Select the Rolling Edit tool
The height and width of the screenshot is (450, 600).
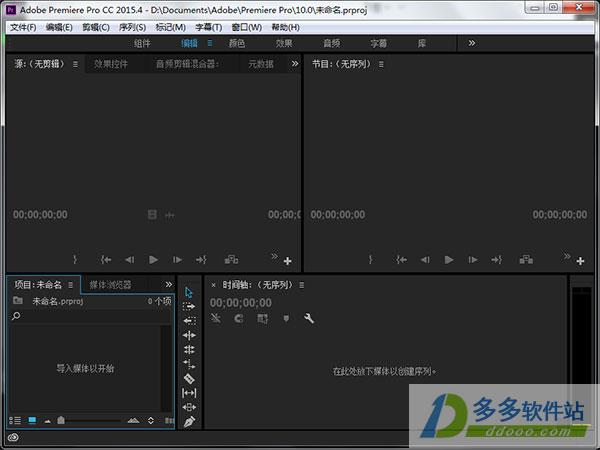coord(189,349)
